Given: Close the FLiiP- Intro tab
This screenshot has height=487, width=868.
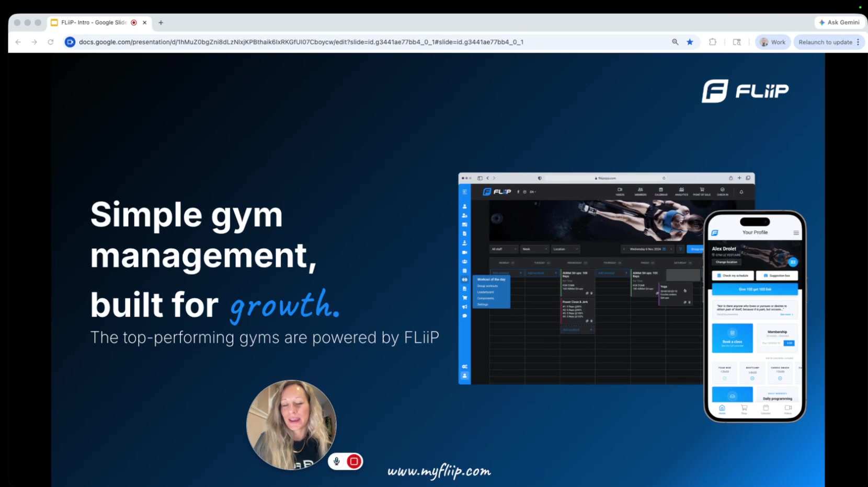Looking at the screenshot, I should click(x=144, y=22).
